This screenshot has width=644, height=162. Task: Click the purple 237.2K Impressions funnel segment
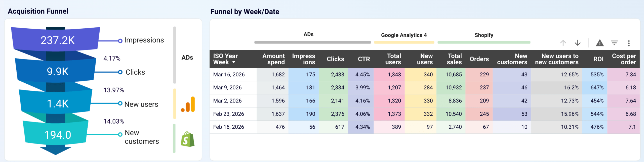(x=58, y=40)
